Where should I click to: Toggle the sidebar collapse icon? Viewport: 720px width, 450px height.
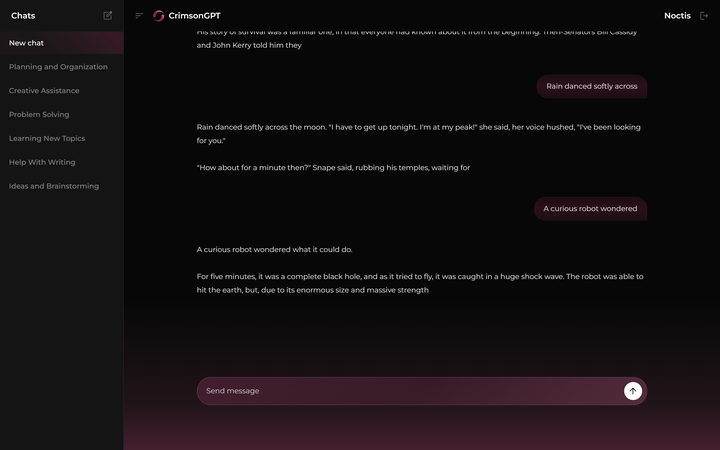[x=139, y=16]
